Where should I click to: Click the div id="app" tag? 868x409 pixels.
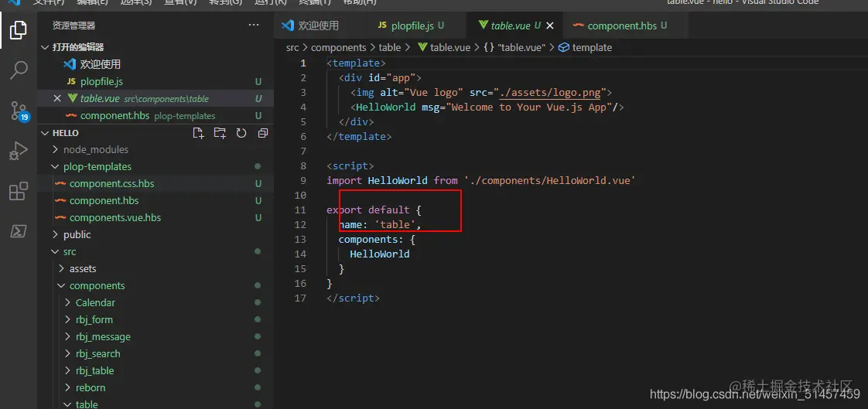[381, 77]
